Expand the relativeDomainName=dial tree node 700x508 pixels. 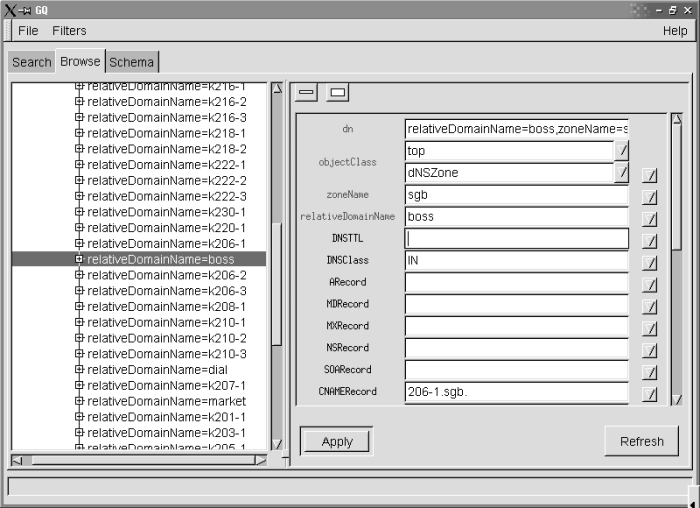point(79,369)
